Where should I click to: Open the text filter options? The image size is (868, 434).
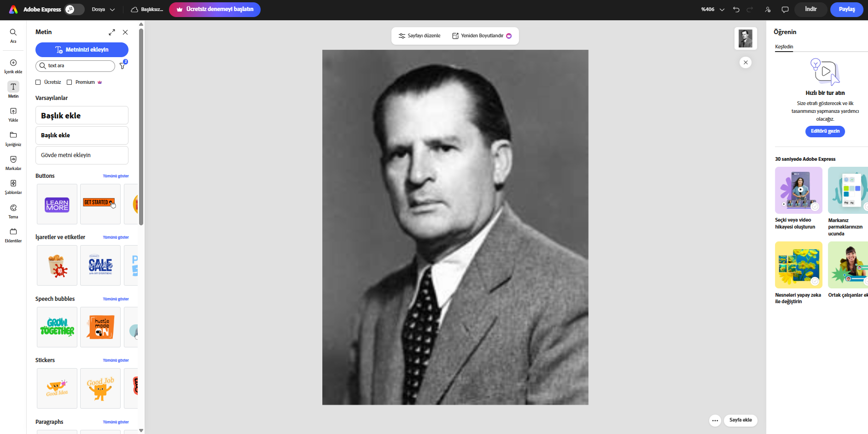(123, 65)
